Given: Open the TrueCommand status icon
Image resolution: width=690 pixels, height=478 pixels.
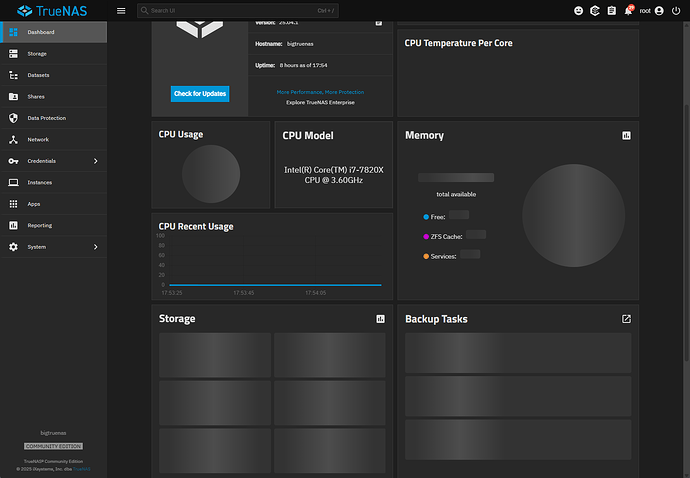Looking at the screenshot, I should [x=595, y=11].
